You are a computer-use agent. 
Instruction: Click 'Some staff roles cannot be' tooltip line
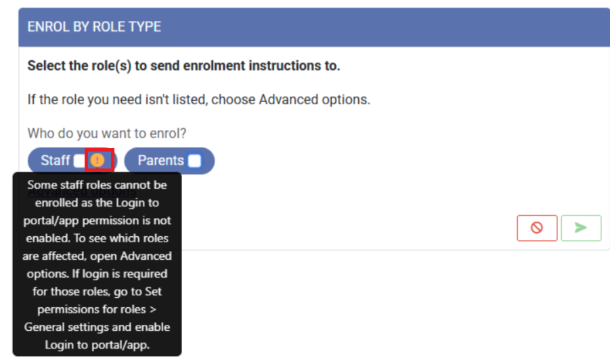click(97, 185)
